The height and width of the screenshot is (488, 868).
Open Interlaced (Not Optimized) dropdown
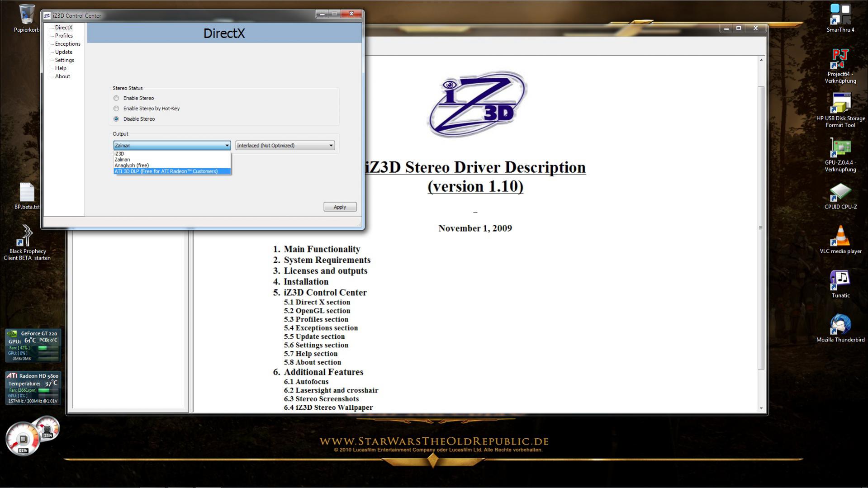click(285, 146)
